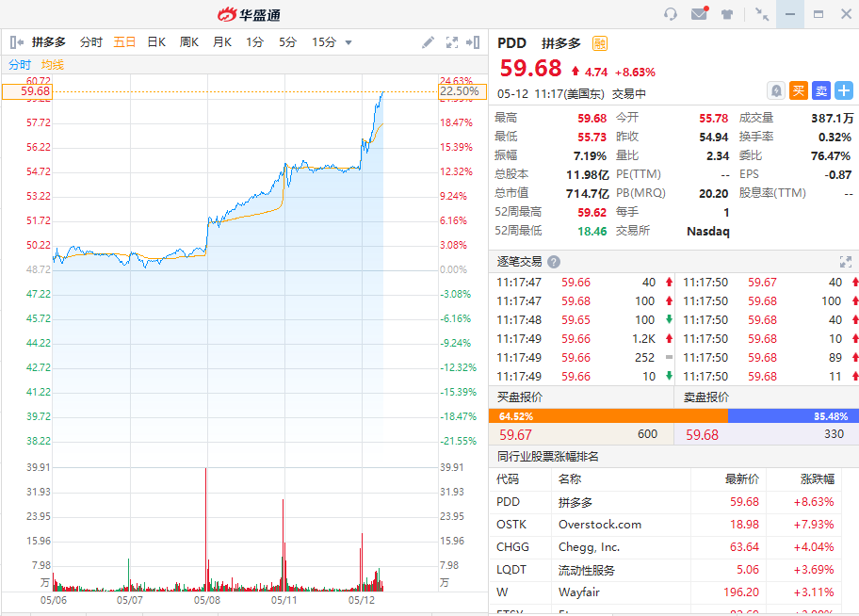Switch to 周K chart

click(189, 42)
